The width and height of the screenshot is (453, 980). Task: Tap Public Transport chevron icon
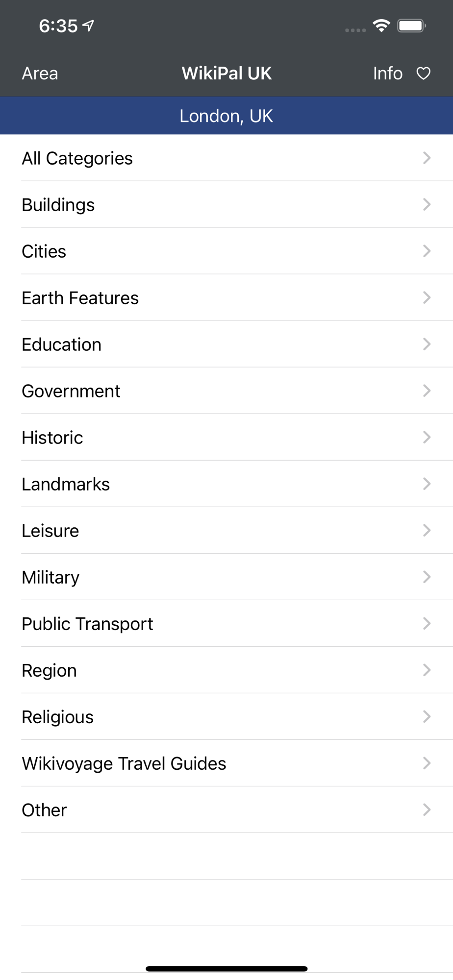[427, 623]
